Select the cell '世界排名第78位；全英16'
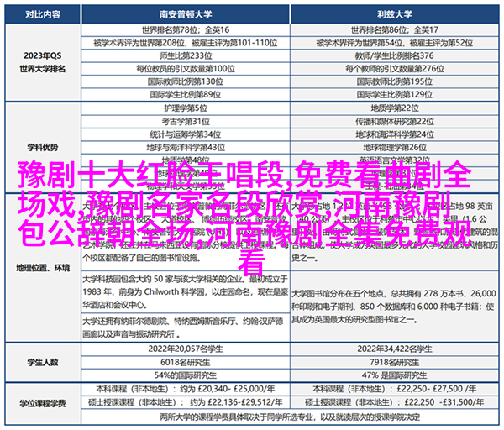The width and height of the screenshot is (504, 430). pyautogui.click(x=186, y=30)
